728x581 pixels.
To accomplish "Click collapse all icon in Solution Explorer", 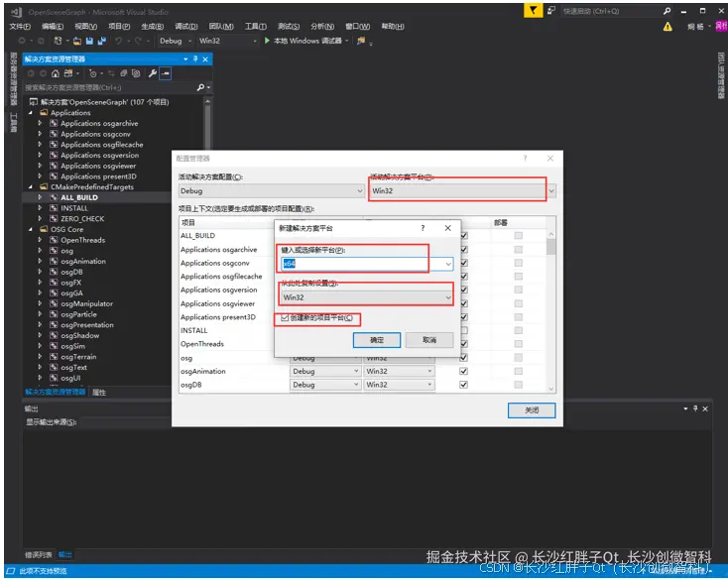I will [124, 73].
